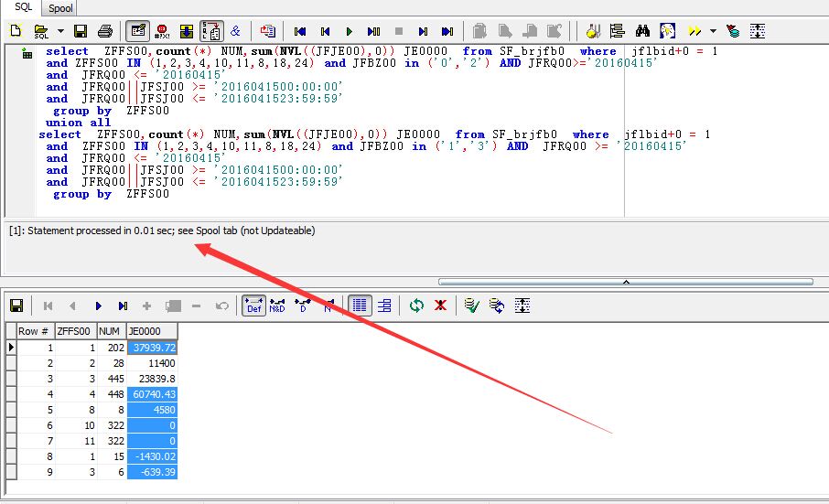The width and height of the screenshot is (829, 504).
Task: Toggle the D column width mode
Action: click(303, 306)
